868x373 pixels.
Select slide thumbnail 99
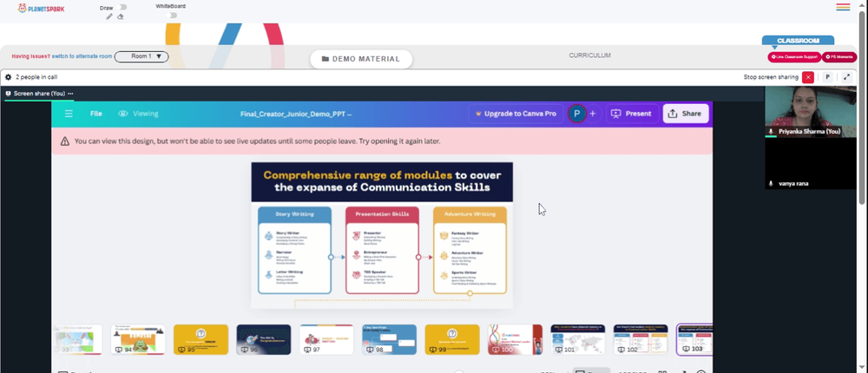[x=452, y=340]
